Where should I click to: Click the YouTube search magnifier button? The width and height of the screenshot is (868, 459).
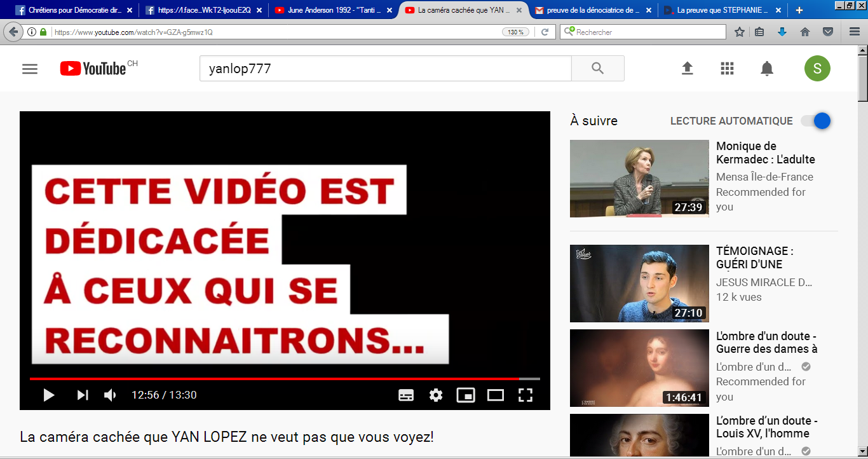[597, 69]
